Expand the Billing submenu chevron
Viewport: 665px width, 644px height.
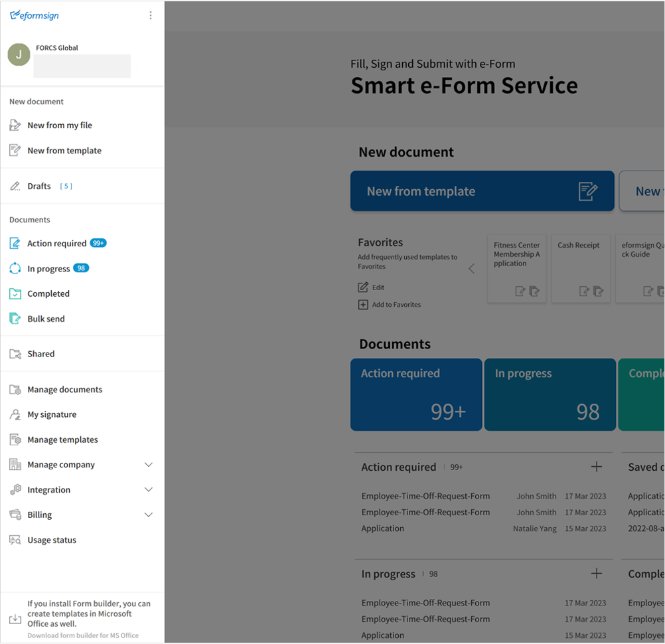(x=149, y=515)
